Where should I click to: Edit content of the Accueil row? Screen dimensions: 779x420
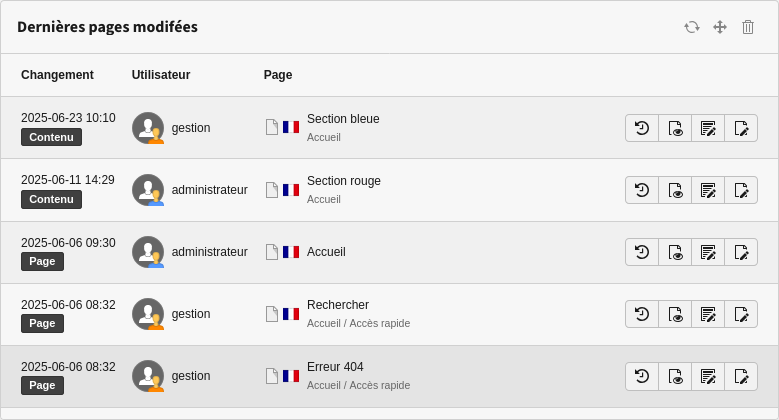coord(708,252)
